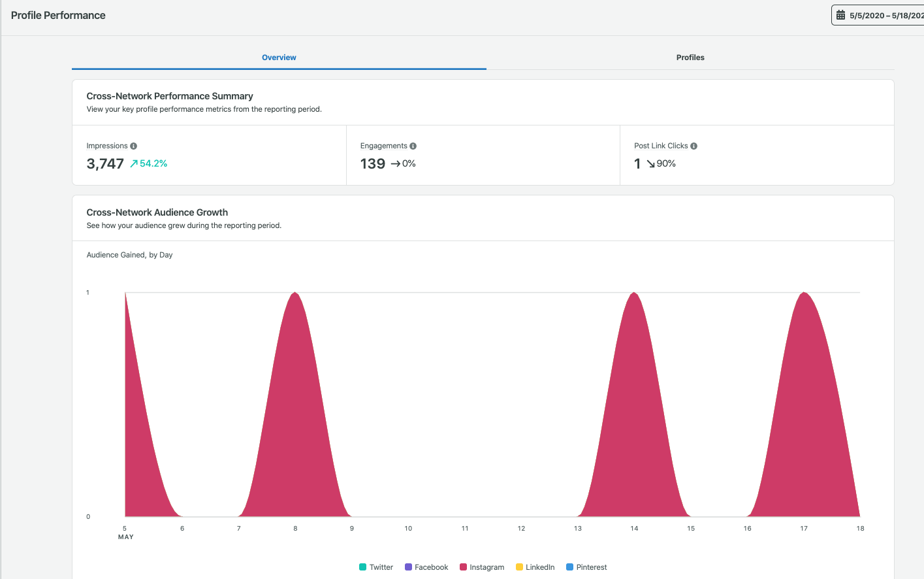Image resolution: width=924 pixels, height=579 pixels.
Task: Click the Audience Gained chart area
Action: coord(490,405)
